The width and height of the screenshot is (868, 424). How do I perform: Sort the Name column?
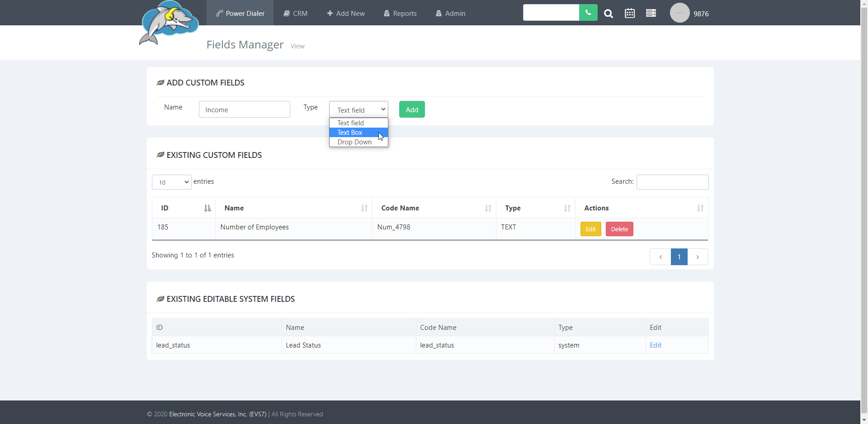pyautogui.click(x=364, y=208)
